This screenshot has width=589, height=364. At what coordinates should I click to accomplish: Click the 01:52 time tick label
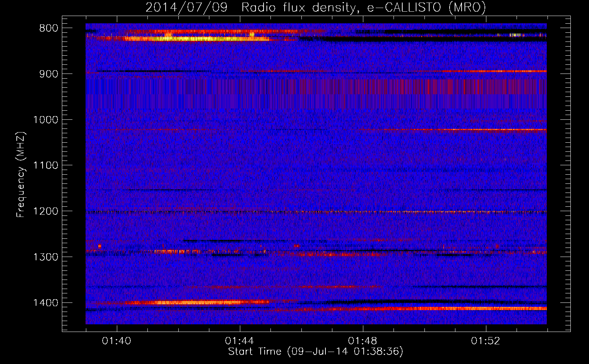486,341
